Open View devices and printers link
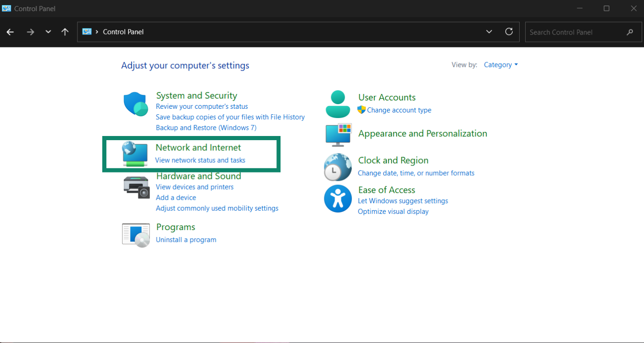The height and width of the screenshot is (343, 644). click(194, 187)
